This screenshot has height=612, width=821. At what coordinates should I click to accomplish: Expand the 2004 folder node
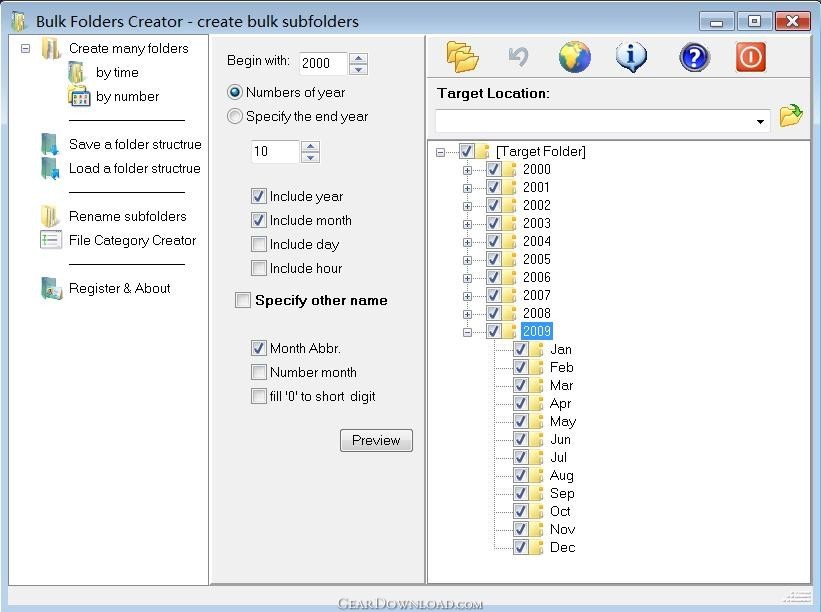coord(468,242)
